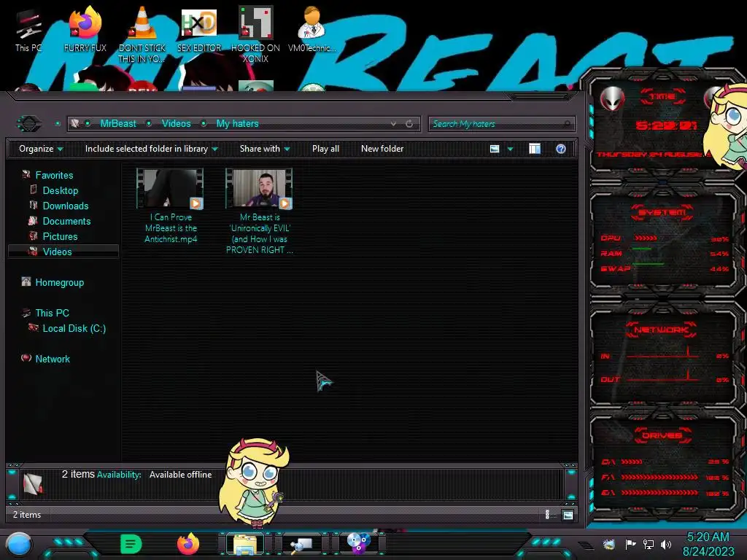
Task: Open the VLC cone desktop shortcut
Action: click(x=142, y=35)
